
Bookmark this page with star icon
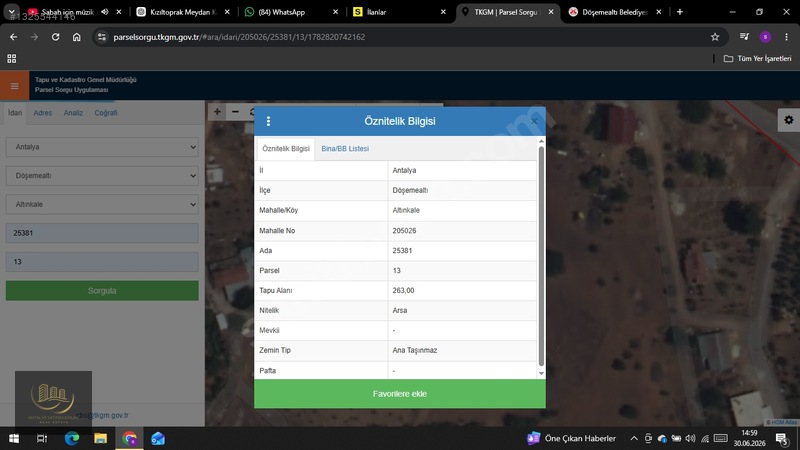[x=715, y=37]
